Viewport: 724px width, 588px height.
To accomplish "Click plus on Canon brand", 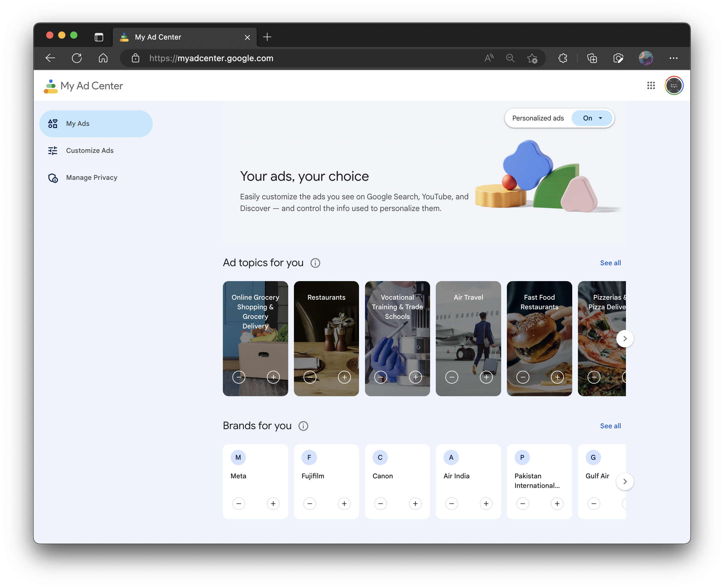I will [x=415, y=504].
